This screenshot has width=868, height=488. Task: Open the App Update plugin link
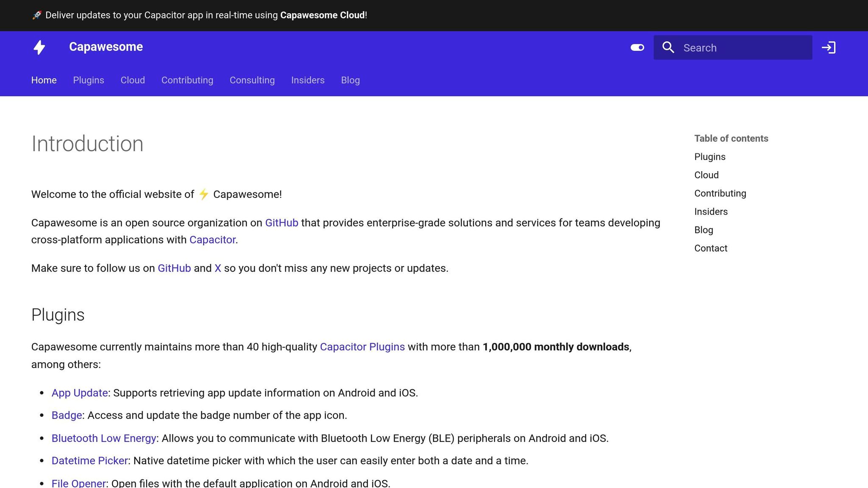click(80, 393)
